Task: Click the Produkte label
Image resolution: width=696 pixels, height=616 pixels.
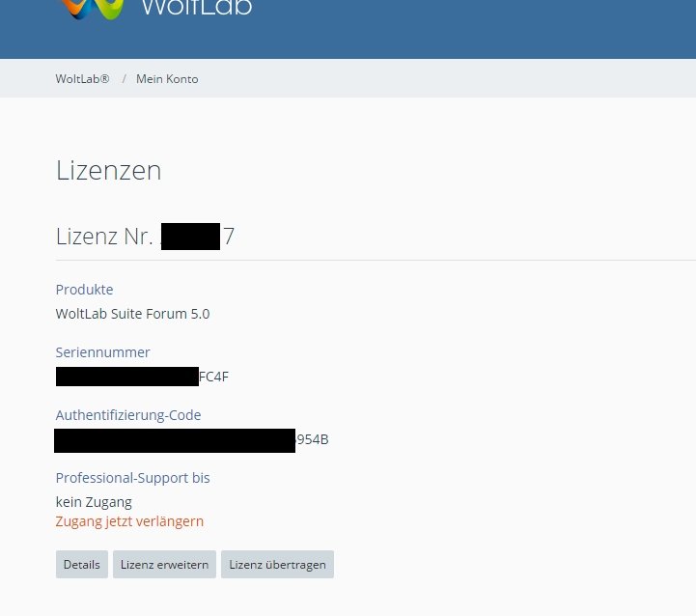Action: point(84,290)
